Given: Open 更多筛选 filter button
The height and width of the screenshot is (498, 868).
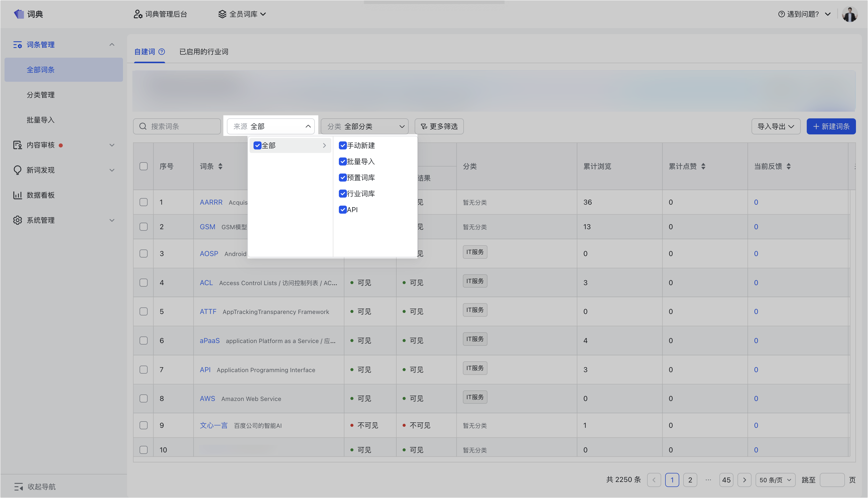Looking at the screenshot, I should [x=439, y=127].
